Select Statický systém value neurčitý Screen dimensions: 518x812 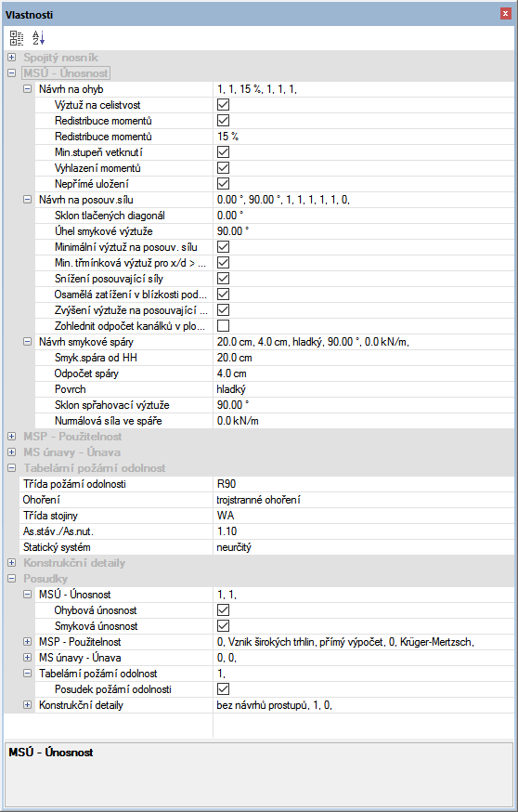click(363, 547)
